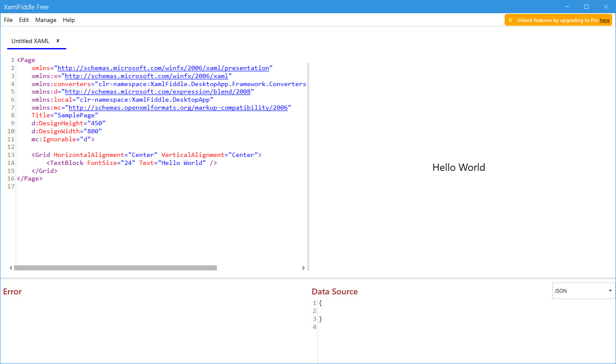Click the xaml/presentation namespace URL
Image resolution: width=616 pixels, height=364 pixels.
pyautogui.click(x=163, y=68)
